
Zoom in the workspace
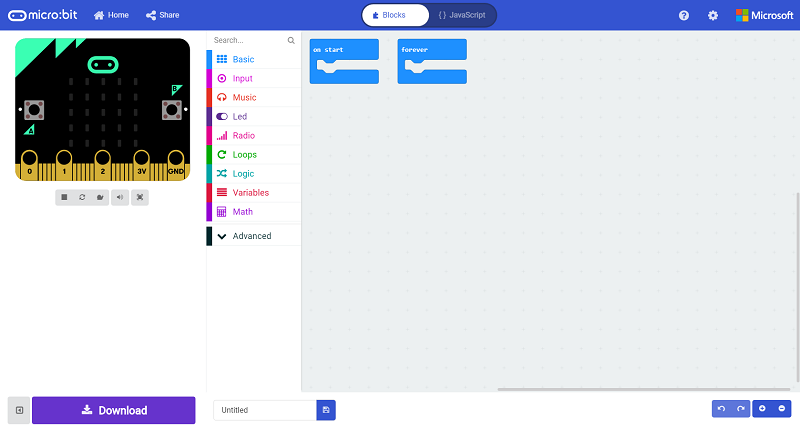(762, 409)
